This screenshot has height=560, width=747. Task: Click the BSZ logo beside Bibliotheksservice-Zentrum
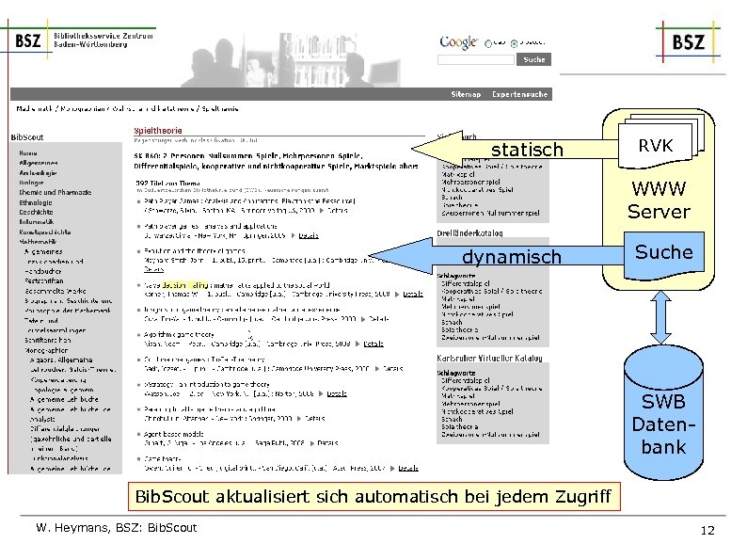tap(28, 40)
